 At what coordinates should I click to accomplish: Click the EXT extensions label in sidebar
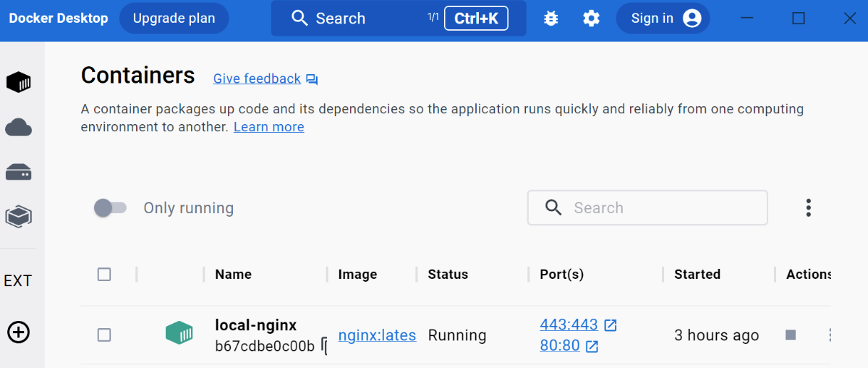pyautogui.click(x=18, y=280)
